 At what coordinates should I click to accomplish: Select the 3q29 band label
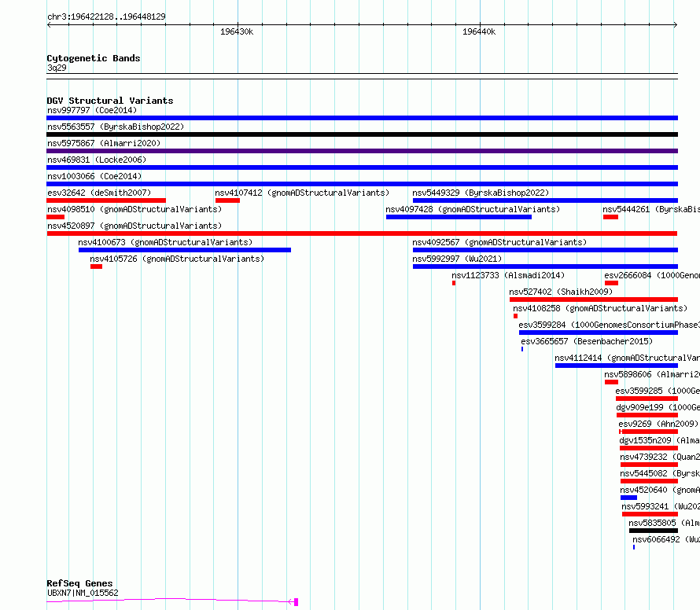[x=57, y=68]
